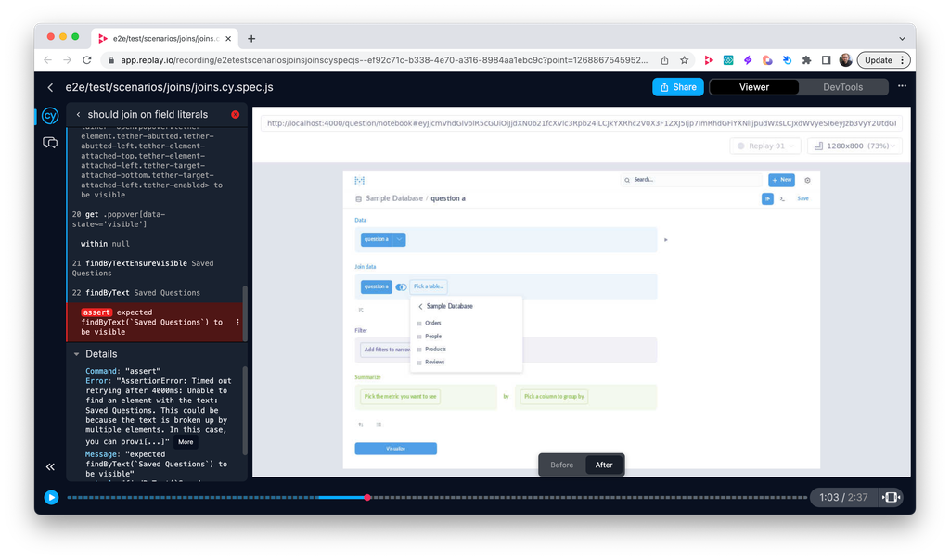The height and width of the screenshot is (560, 950).
Task: Go back using recording title arrow
Action: (50, 87)
